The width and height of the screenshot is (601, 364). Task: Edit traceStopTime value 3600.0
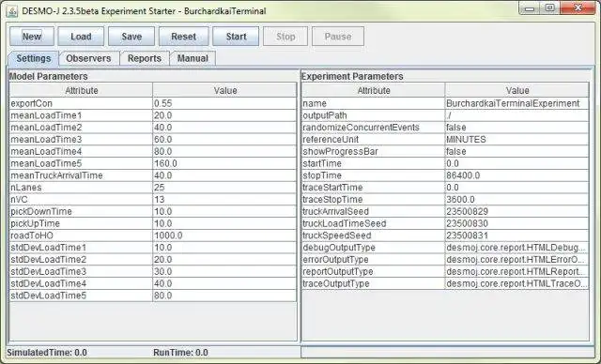click(517, 200)
